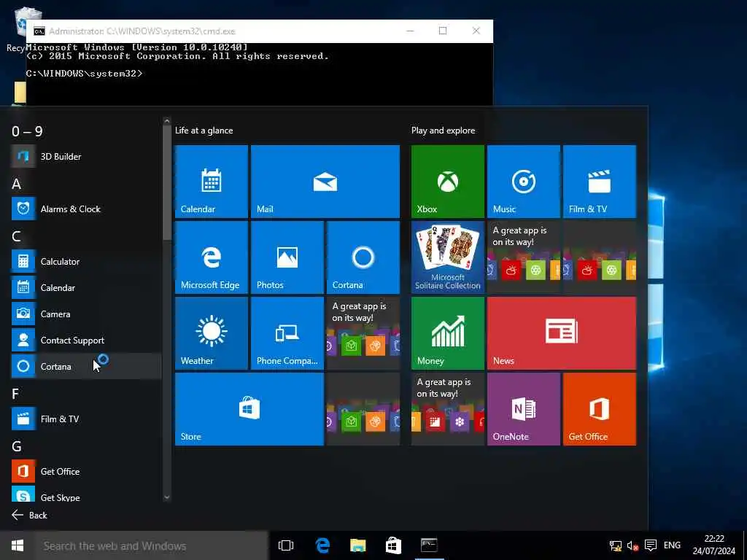Launch Alarms & Clock from the app list
Screen dimensions: 747x560
[x=86, y=209]
